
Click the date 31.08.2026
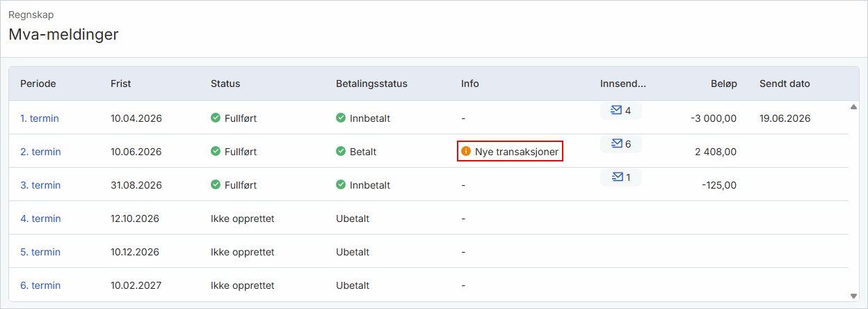coord(136,185)
